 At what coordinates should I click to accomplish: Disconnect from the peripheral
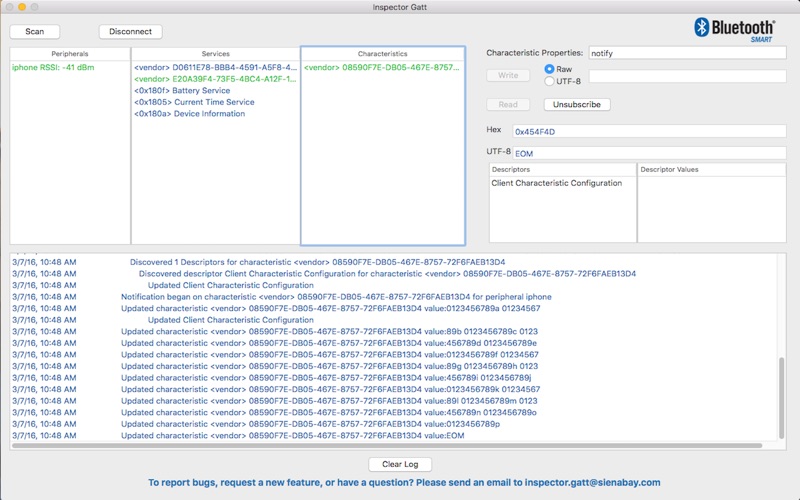tap(131, 32)
